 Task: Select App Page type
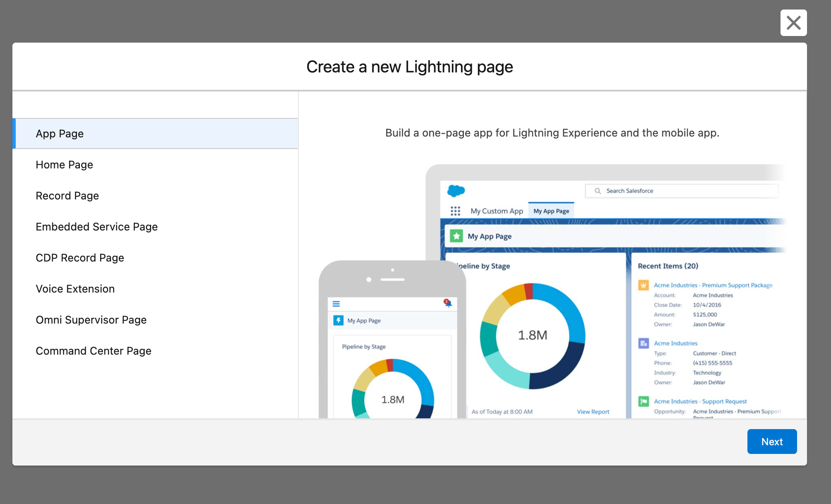click(x=155, y=134)
